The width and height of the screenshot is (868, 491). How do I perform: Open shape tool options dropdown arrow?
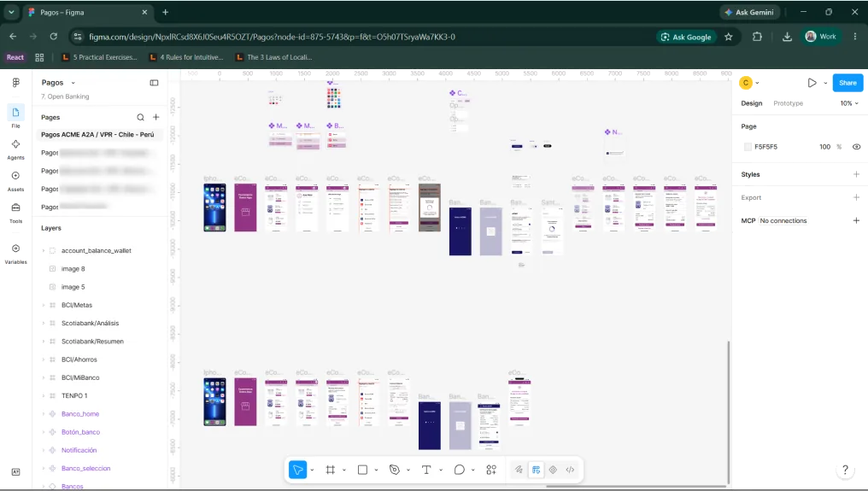click(376, 470)
